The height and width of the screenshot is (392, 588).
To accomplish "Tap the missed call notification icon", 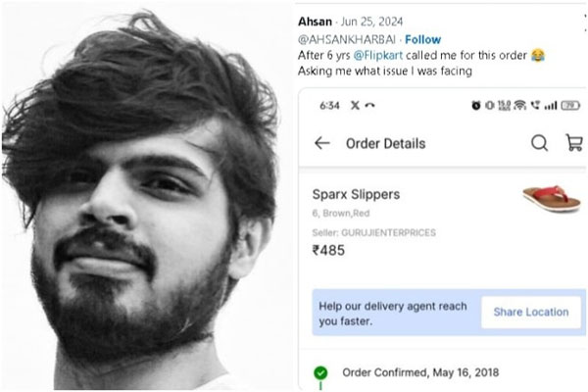I will tap(368, 105).
